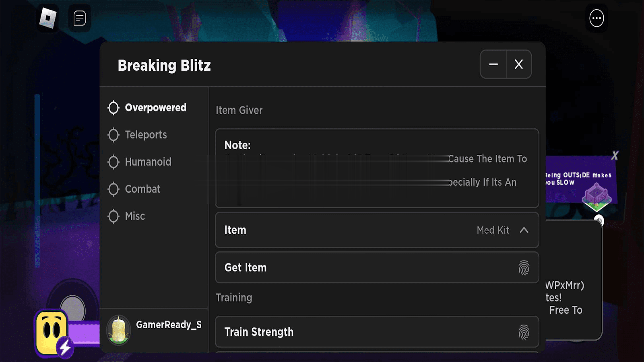Go to the Combat tab
The width and height of the screenshot is (644, 362).
(142, 189)
